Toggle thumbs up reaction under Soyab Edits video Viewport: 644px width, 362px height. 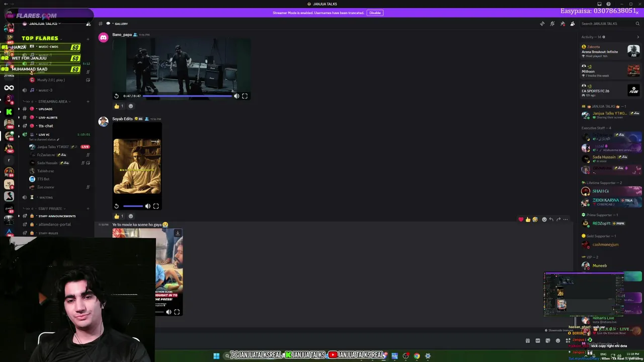pos(119,216)
